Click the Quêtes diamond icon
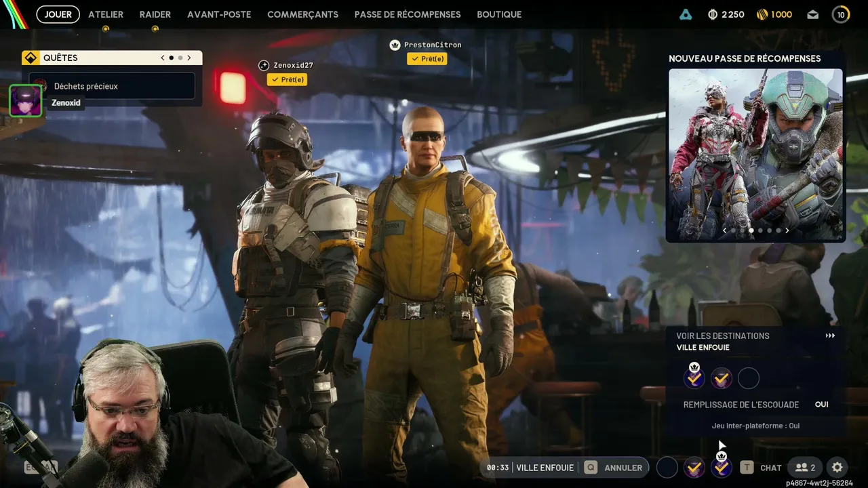Screen dimensions: 868x488 pos(30,58)
